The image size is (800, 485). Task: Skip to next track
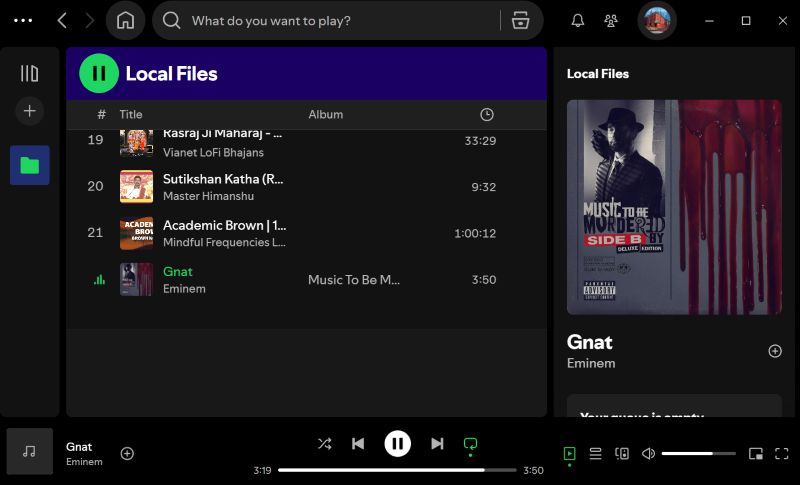(437, 444)
